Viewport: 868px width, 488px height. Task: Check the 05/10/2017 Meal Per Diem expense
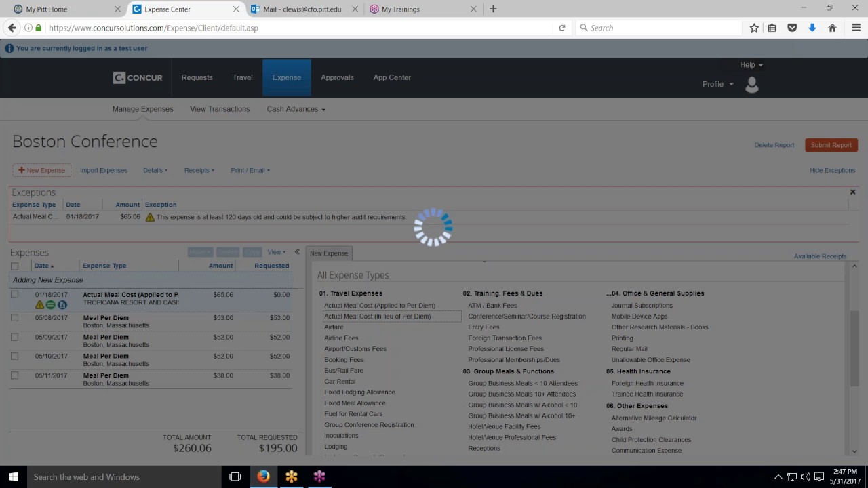15,356
